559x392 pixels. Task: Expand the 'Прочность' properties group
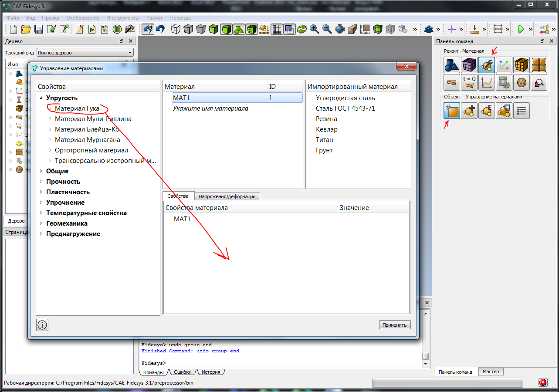41,182
